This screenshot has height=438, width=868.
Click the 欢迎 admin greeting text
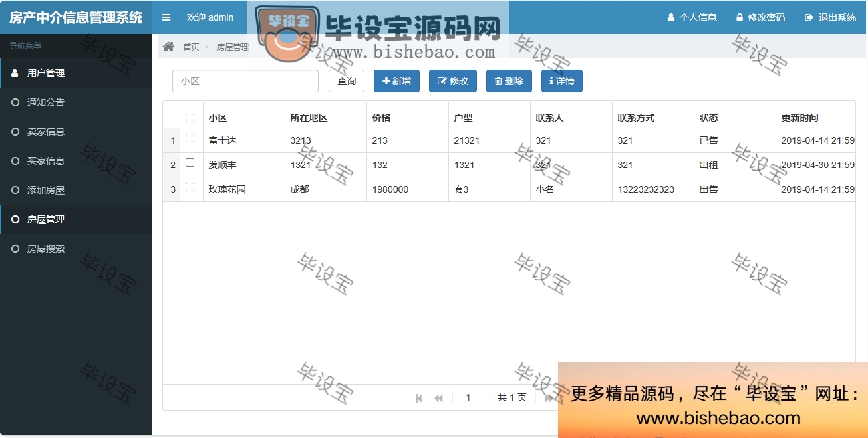pos(210,17)
